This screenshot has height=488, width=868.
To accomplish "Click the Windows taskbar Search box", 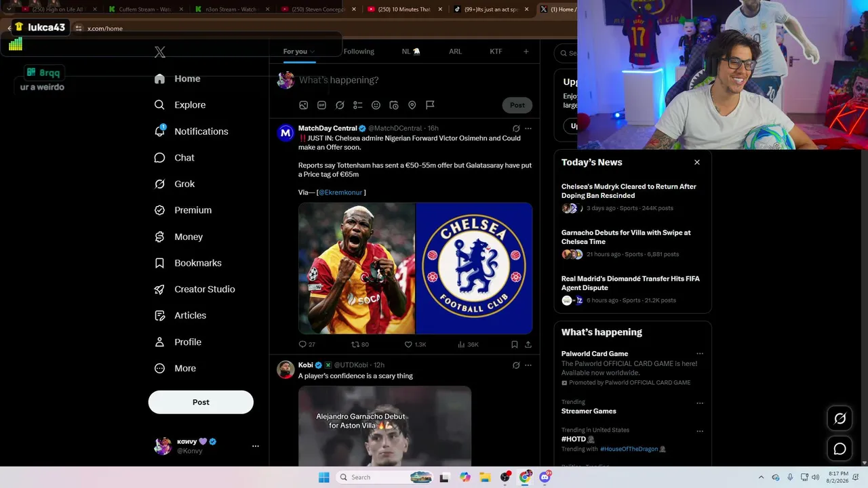I will 384,477.
